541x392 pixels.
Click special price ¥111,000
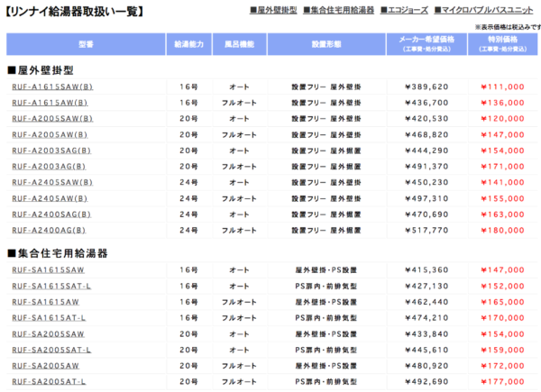tap(503, 87)
